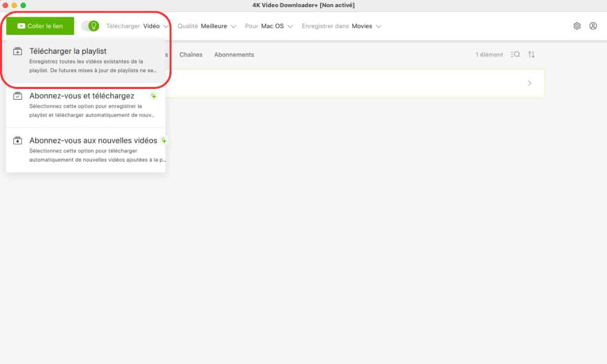This screenshot has height=364, width=607.
Task: Toggle the smart mode lightbulb switch
Action: click(x=91, y=26)
